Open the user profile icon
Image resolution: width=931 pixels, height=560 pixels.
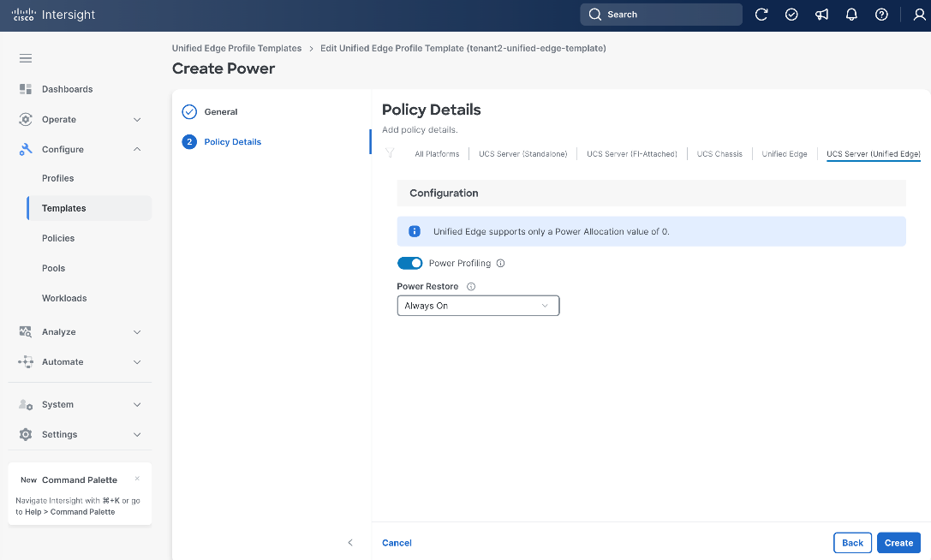(919, 15)
